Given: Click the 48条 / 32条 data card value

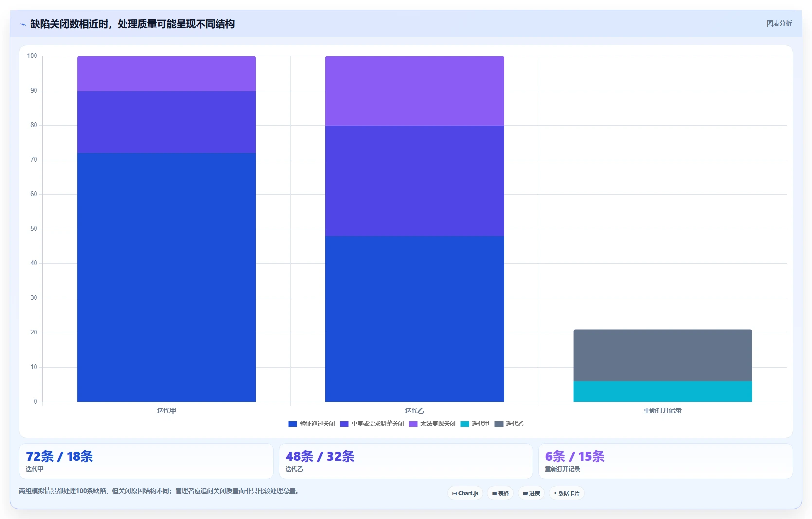Looking at the screenshot, I should click(320, 456).
